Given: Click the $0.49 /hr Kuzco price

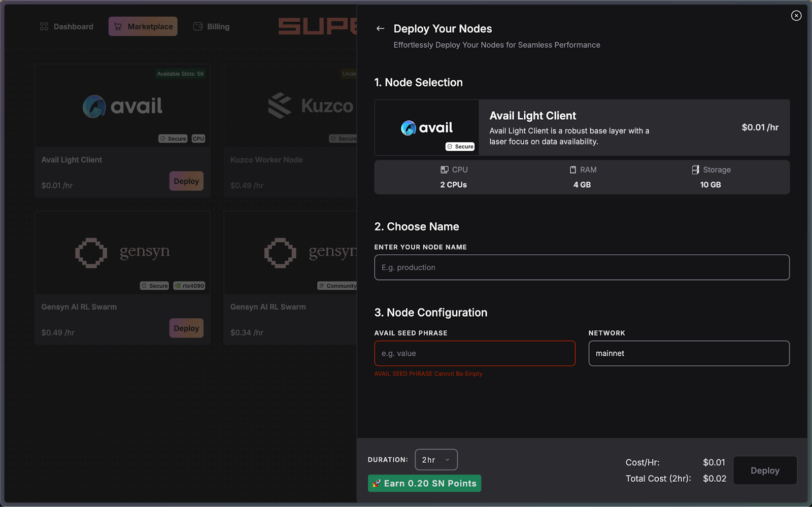Looking at the screenshot, I should [247, 185].
